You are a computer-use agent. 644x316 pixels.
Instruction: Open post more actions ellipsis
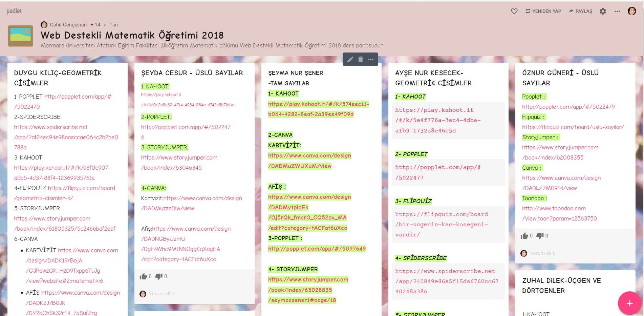point(371,60)
